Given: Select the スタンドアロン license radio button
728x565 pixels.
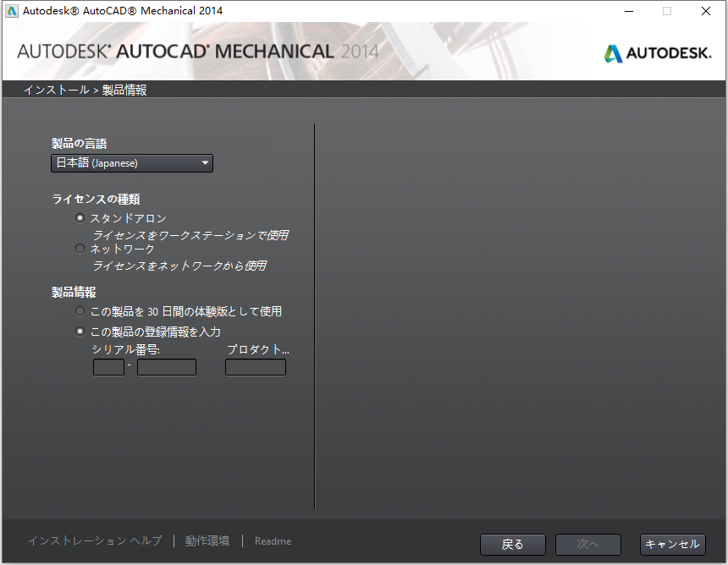Looking at the screenshot, I should point(80,217).
